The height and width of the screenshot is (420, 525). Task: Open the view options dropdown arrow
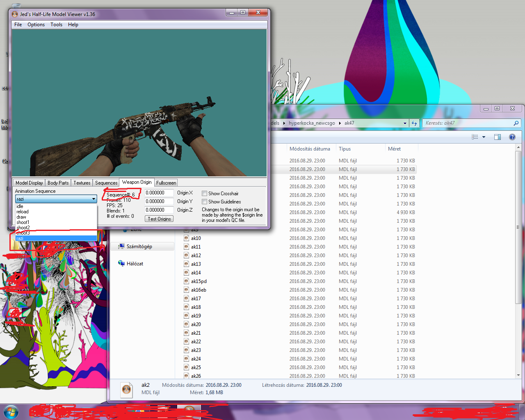click(484, 137)
